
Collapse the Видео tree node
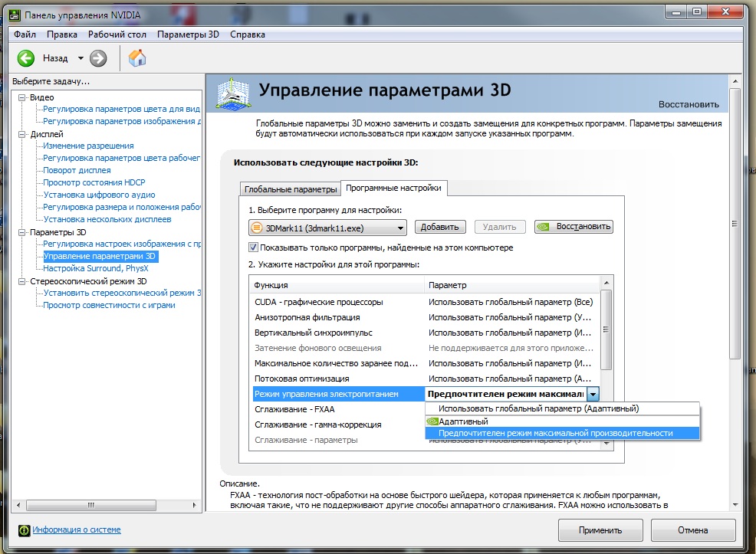point(22,97)
